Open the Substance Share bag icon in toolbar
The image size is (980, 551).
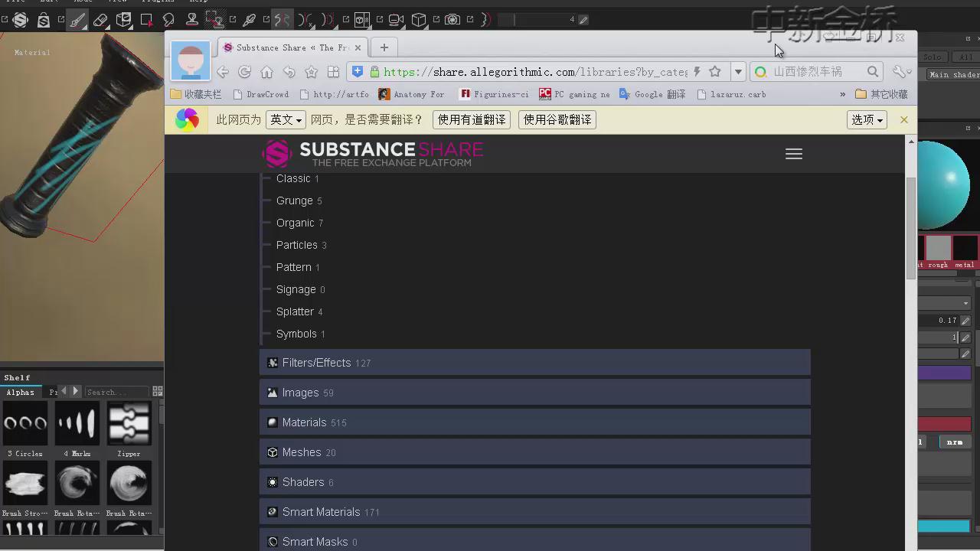(44, 20)
